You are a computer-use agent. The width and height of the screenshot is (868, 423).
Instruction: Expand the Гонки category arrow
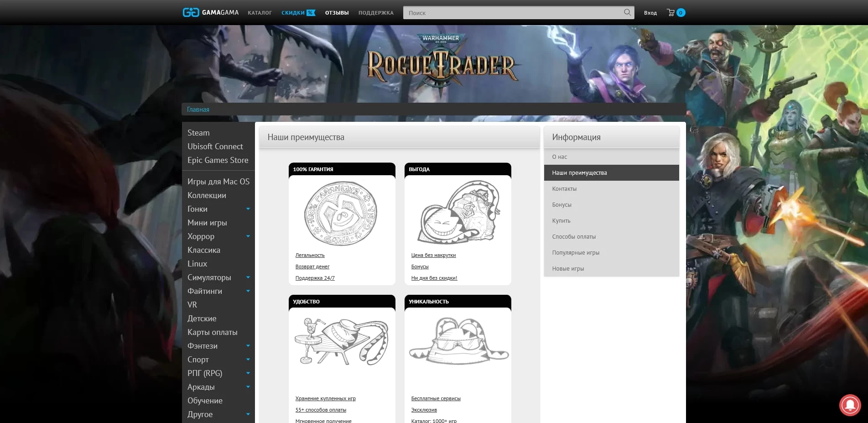(x=248, y=209)
